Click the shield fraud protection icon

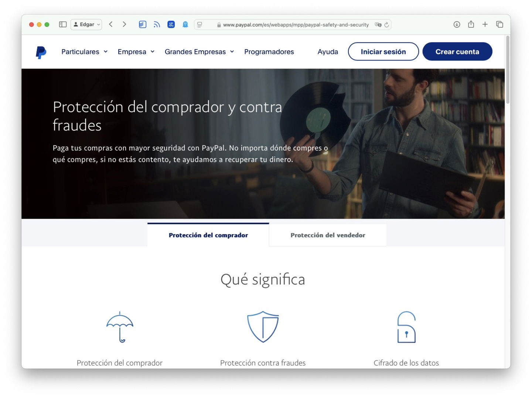tap(263, 327)
